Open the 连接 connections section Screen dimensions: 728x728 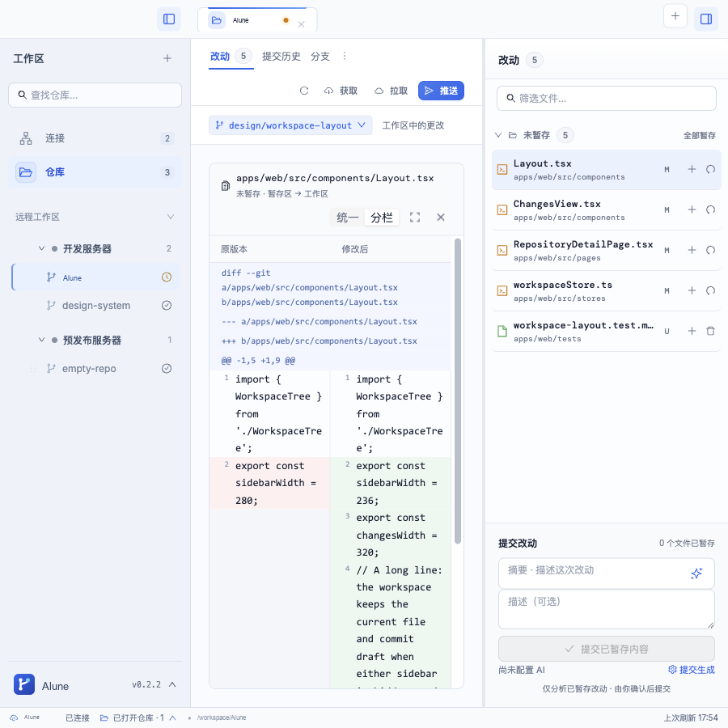coord(95,138)
